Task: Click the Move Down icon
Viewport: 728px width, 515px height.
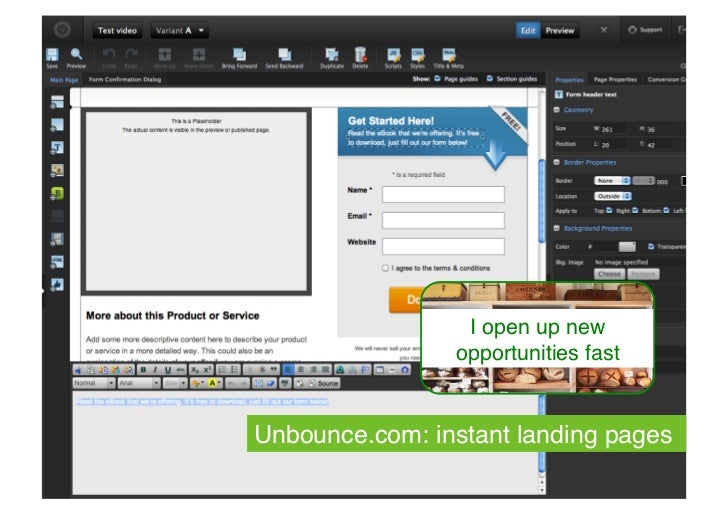Action: [x=199, y=55]
